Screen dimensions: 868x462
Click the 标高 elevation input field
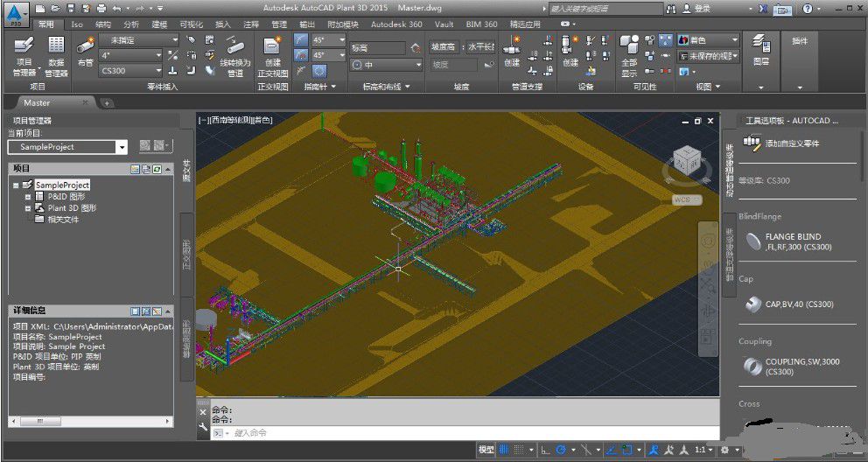pyautogui.click(x=378, y=48)
